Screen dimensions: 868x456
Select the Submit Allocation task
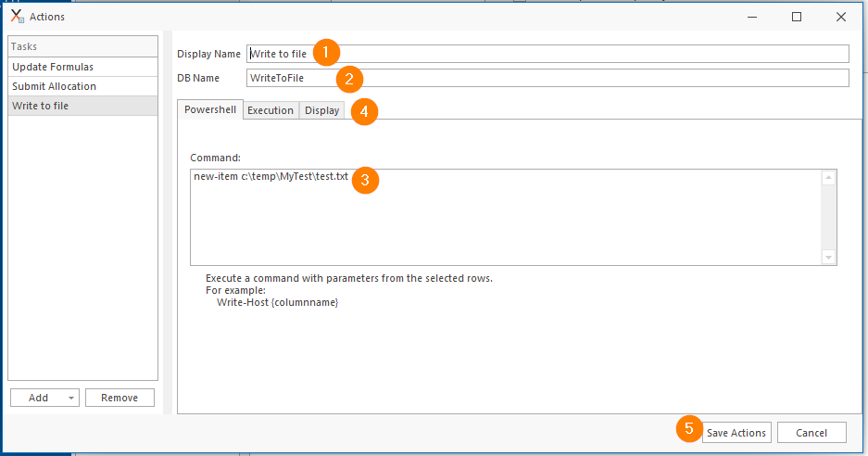click(x=83, y=86)
